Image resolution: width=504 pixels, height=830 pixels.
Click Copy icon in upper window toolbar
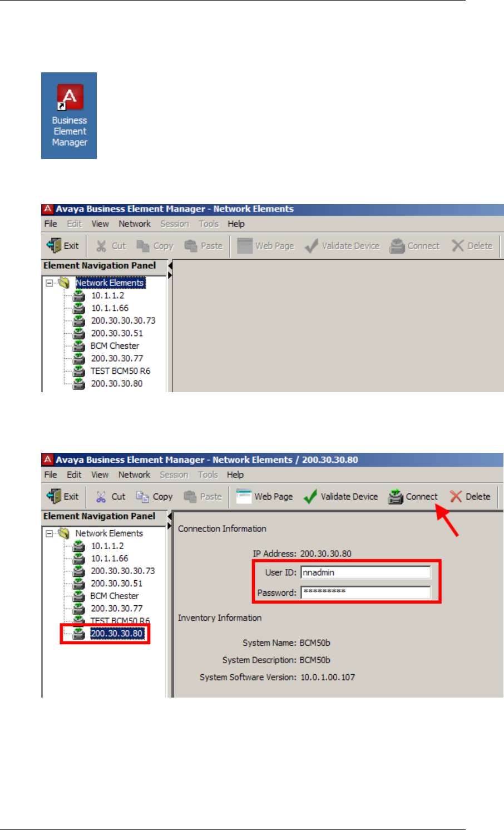pyautogui.click(x=143, y=246)
